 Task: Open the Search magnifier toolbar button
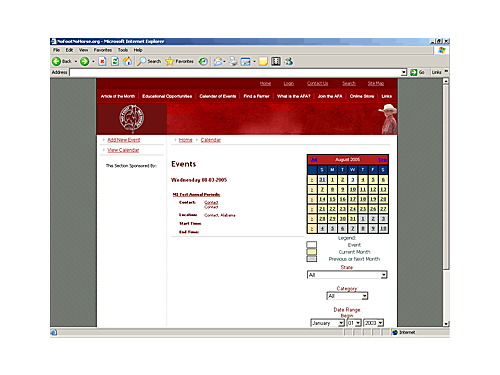pyautogui.click(x=149, y=61)
